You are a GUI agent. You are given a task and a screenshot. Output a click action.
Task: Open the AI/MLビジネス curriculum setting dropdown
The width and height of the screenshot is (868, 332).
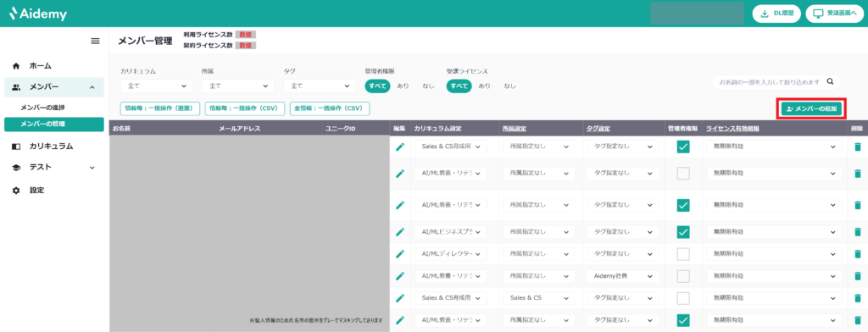pyautogui.click(x=451, y=231)
